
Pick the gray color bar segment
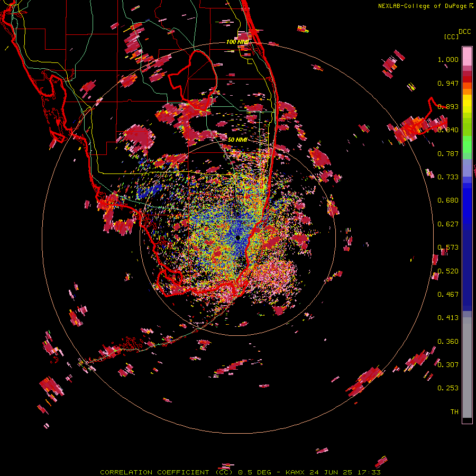point(467,368)
